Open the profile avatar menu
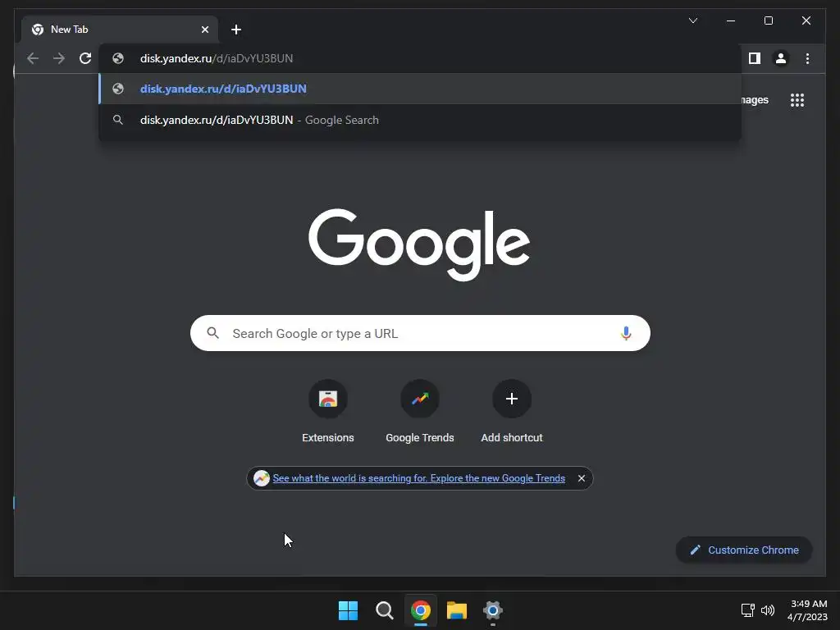The width and height of the screenshot is (840, 630). tap(781, 58)
